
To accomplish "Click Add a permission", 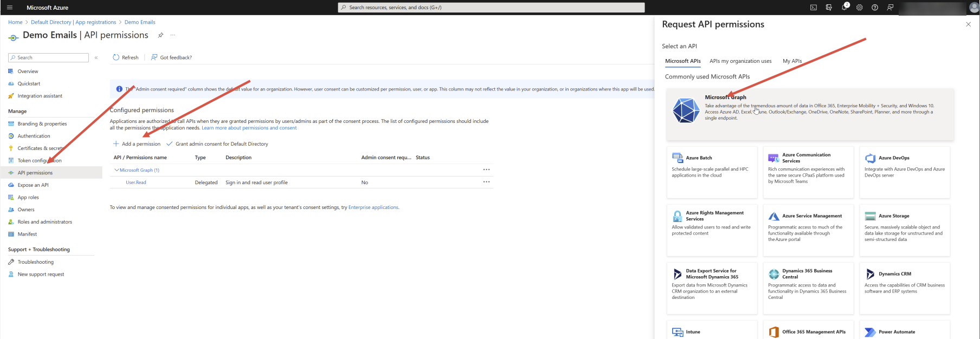I will click(x=137, y=144).
